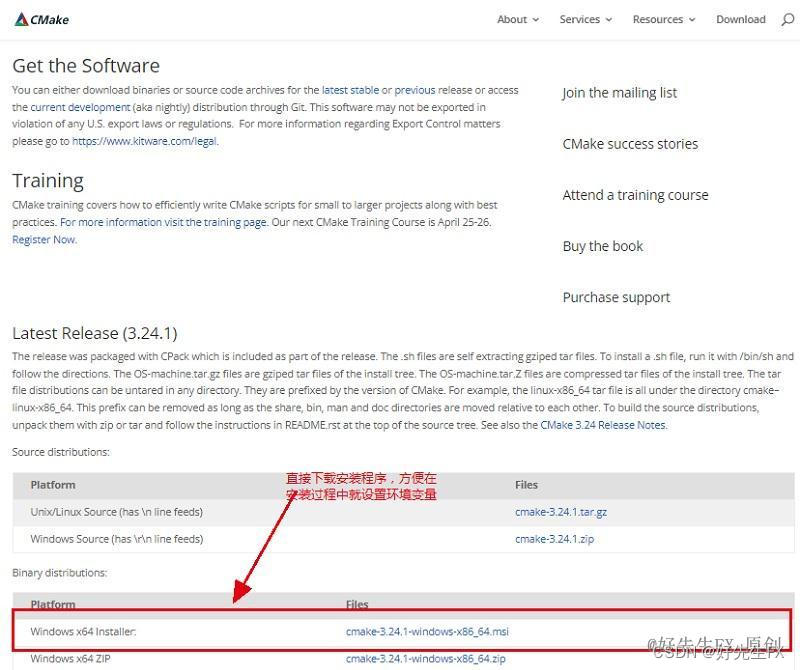Expand the About menu chevron
The image size is (800, 670).
tap(536, 20)
